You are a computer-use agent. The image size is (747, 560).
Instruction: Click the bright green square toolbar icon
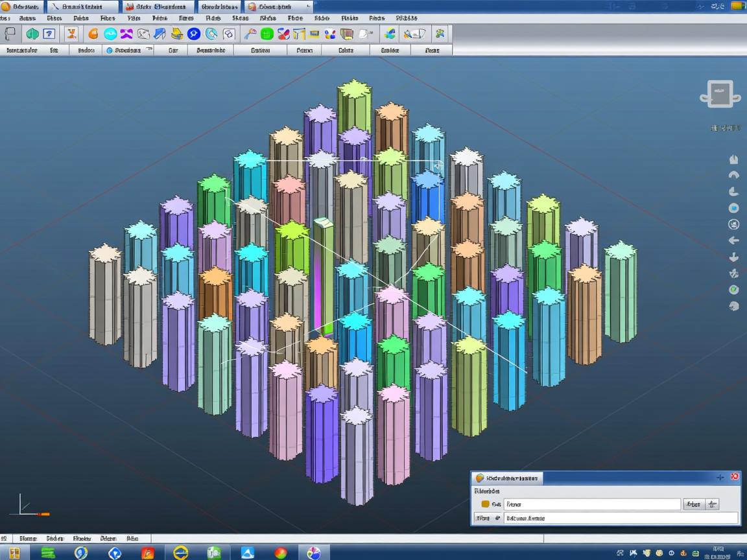(x=267, y=34)
